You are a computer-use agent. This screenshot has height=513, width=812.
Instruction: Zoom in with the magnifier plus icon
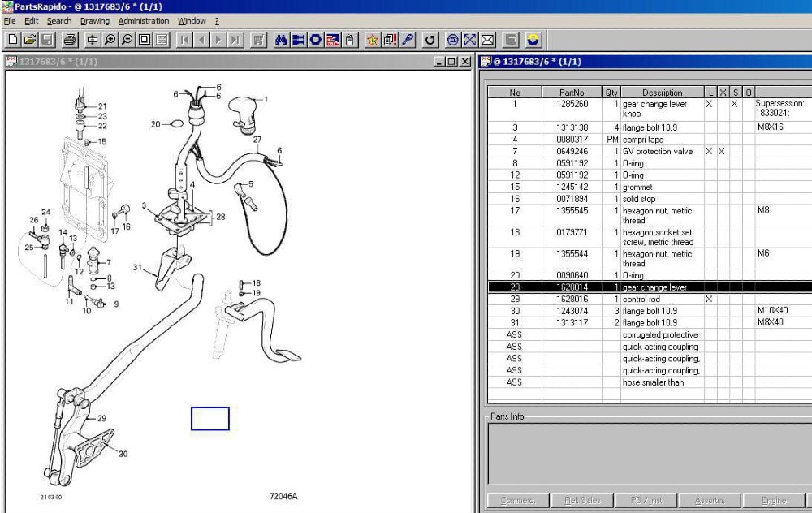click(110, 39)
